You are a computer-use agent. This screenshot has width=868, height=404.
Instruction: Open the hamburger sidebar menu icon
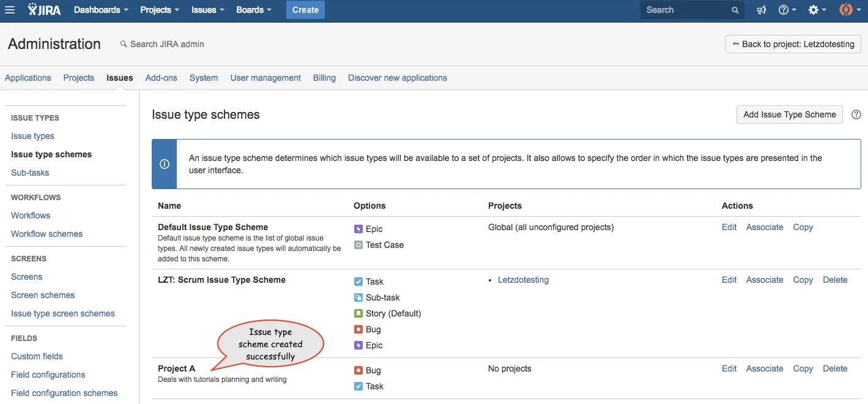click(10, 10)
